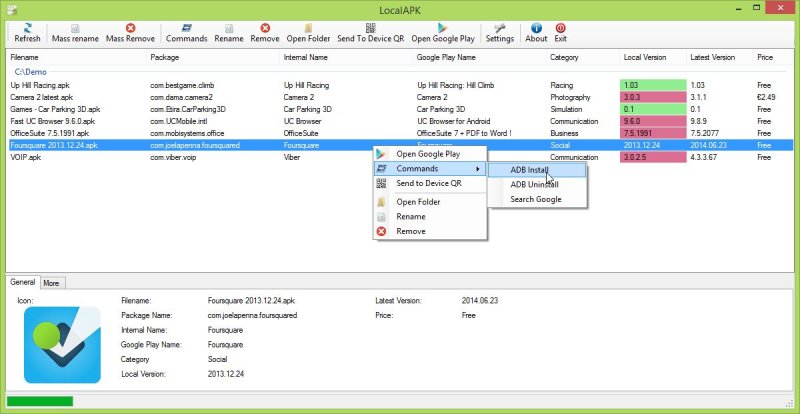Click the Mass rename toolbar icon
Viewport: 800px width, 414px height.
(75, 33)
